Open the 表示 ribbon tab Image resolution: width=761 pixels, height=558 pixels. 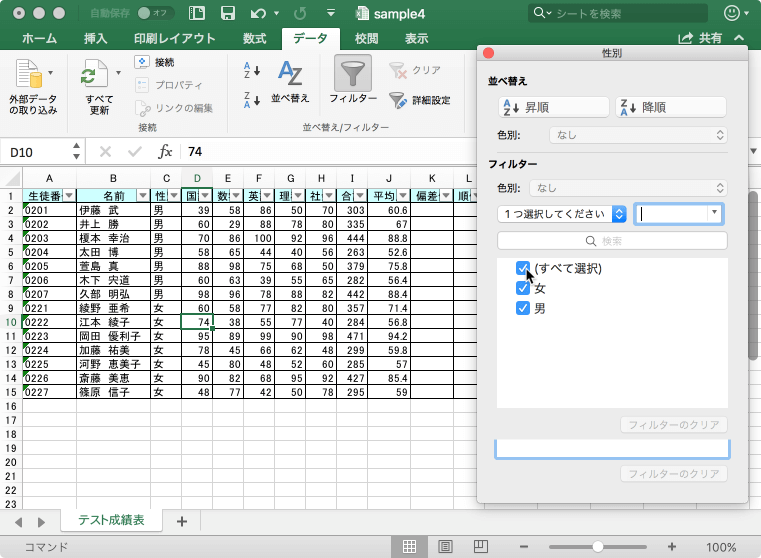pyautogui.click(x=416, y=38)
